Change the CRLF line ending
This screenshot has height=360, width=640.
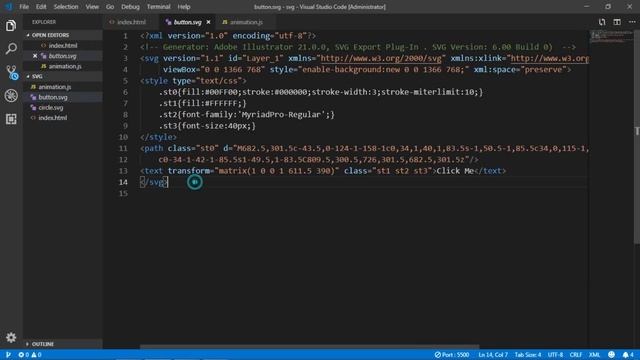coord(576,355)
